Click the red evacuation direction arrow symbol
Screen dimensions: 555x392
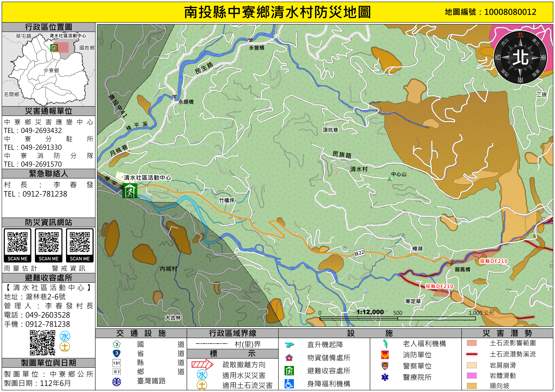pyautogui.click(x=202, y=364)
